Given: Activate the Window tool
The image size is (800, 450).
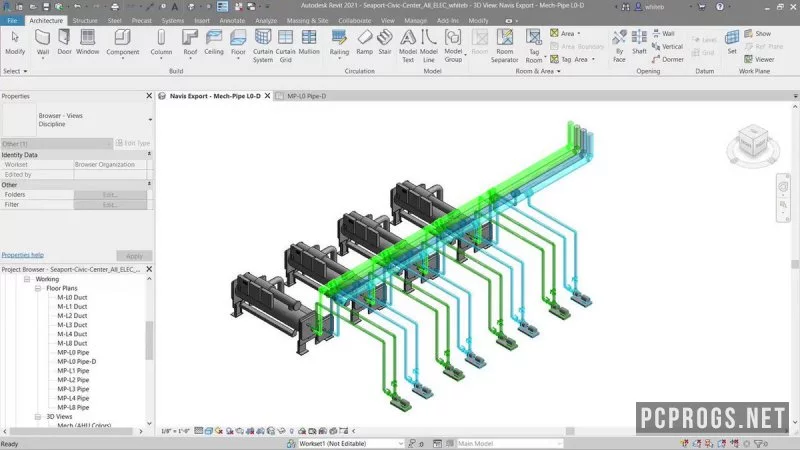Looking at the screenshot, I should click(x=87, y=43).
